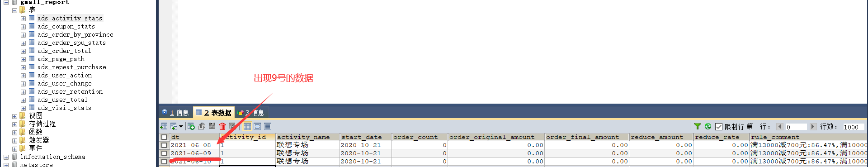The height and width of the screenshot is (167, 868).
Task: Click the reduce_rate column header
Action: tap(722, 137)
